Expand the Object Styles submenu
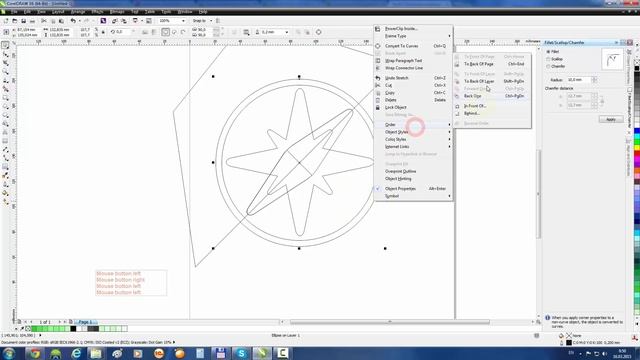 [413, 132]
